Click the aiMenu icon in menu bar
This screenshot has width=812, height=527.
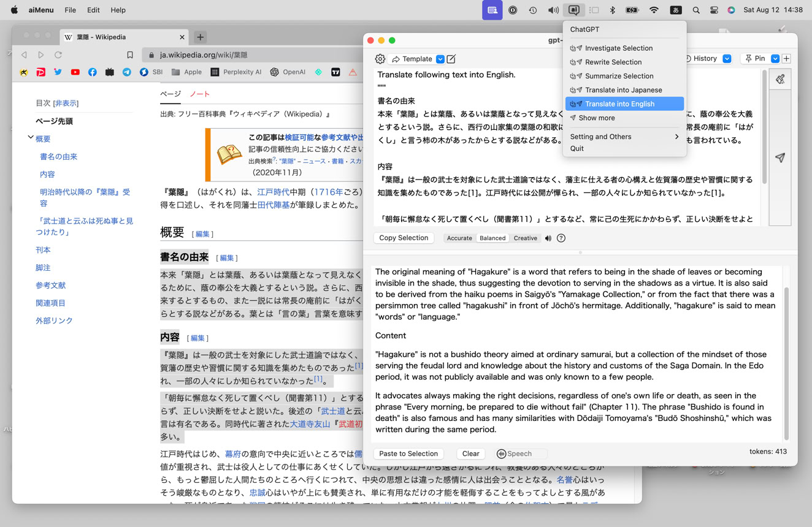574,10
